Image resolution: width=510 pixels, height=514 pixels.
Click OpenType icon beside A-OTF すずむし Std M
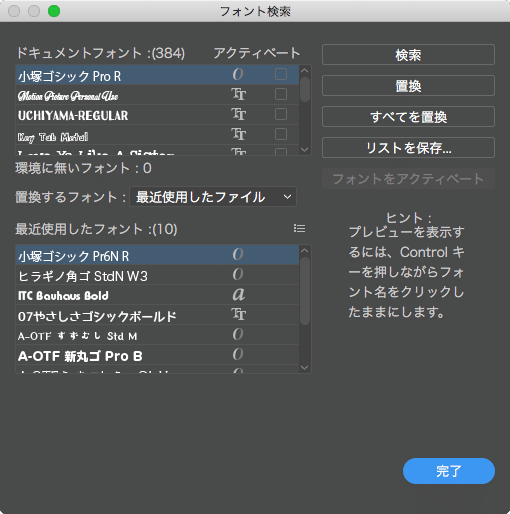click(238, 334)
